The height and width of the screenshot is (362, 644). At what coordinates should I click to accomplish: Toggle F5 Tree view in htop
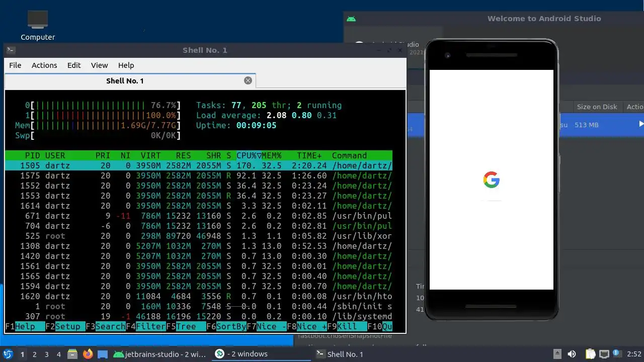point(186,326)
